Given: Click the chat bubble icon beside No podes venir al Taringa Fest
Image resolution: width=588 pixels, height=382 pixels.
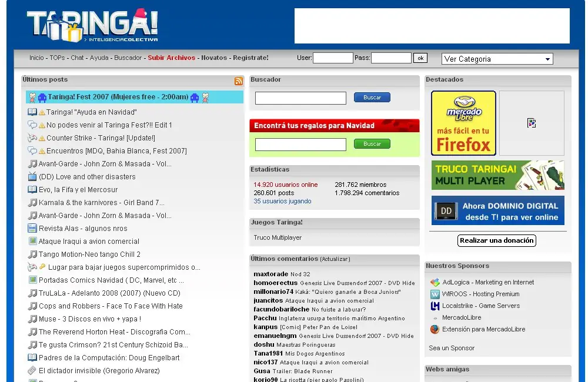Looking at the screenshot, I should point(32,125).
